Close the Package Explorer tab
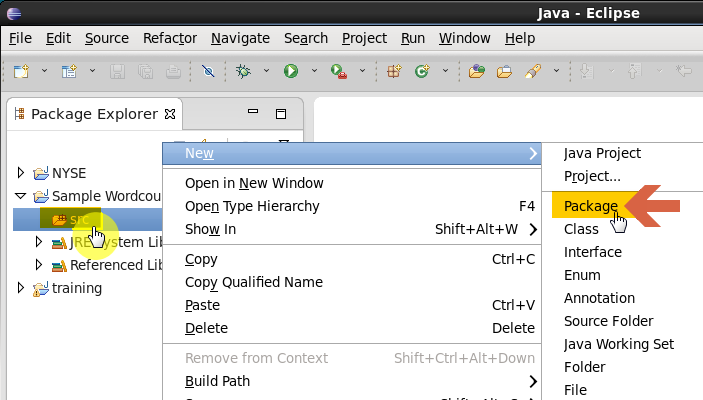This screenshot has width=703, height=400. [170, 114]
